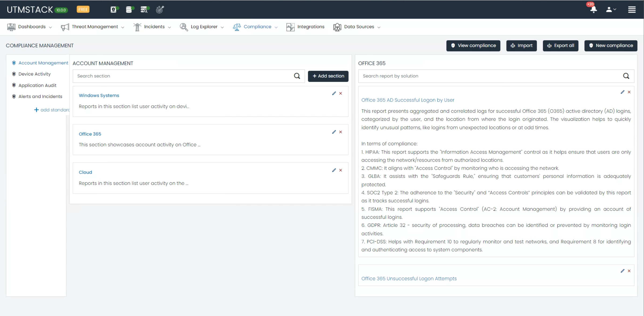
Task: Click the Export all button
Action: [560, 45]
